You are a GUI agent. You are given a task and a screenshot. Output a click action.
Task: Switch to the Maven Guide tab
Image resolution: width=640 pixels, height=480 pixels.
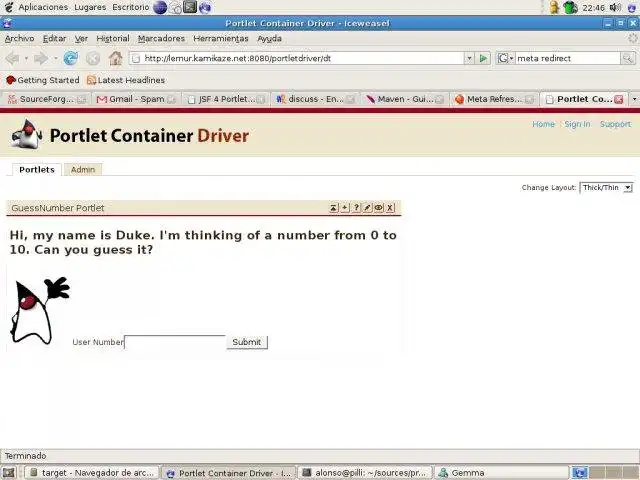405,99
